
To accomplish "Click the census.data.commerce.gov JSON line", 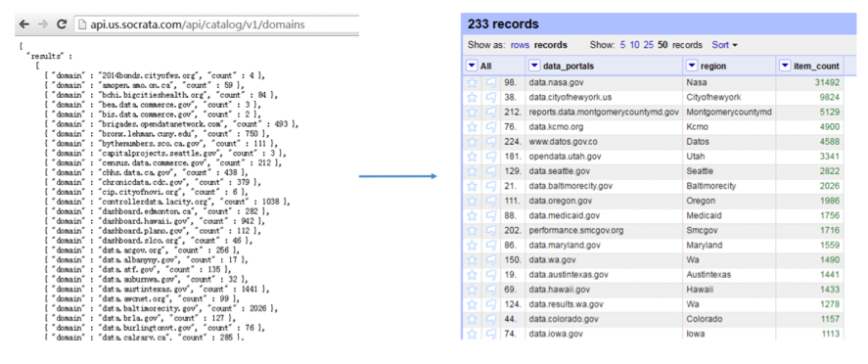I will point(163,162).
